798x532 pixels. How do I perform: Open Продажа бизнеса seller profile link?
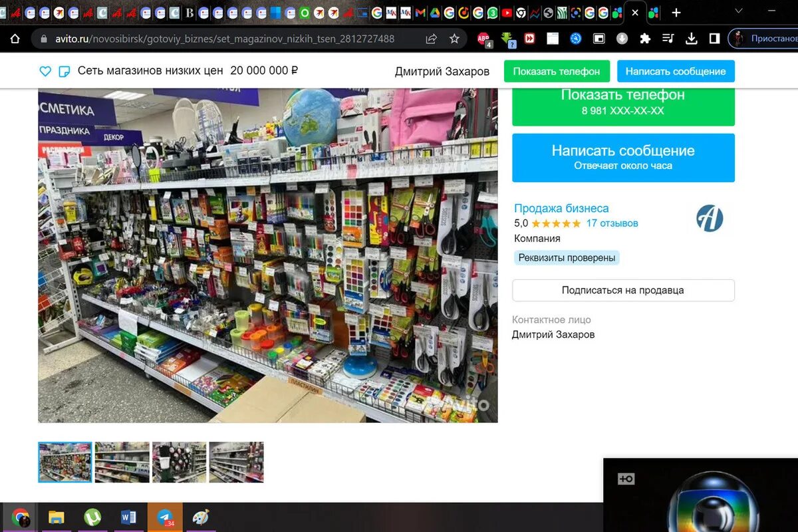click(561, 208)
